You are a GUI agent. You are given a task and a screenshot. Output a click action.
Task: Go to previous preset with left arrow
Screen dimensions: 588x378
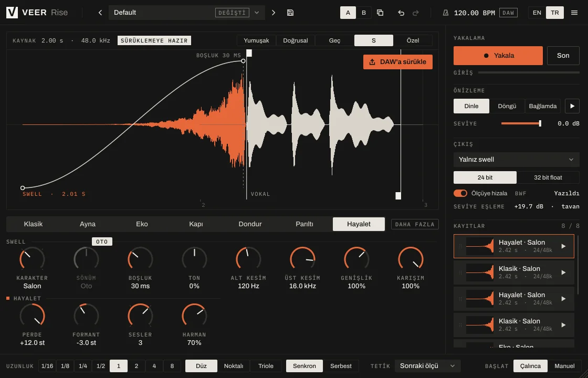(100, 13)
